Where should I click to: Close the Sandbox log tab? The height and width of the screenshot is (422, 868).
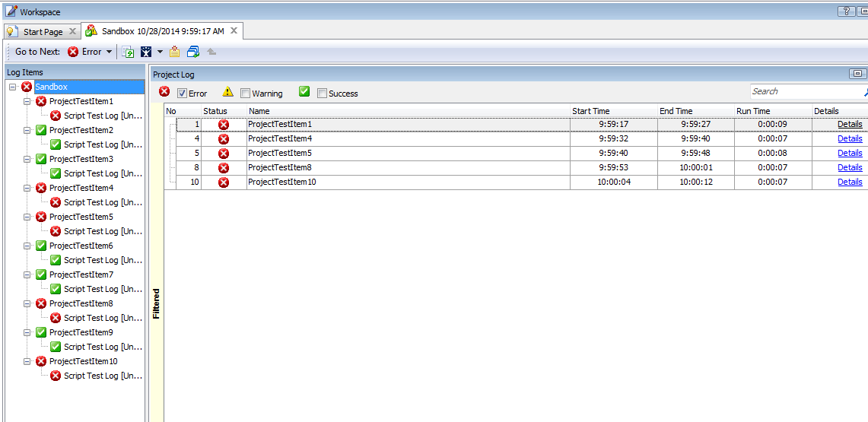[234, 31]
